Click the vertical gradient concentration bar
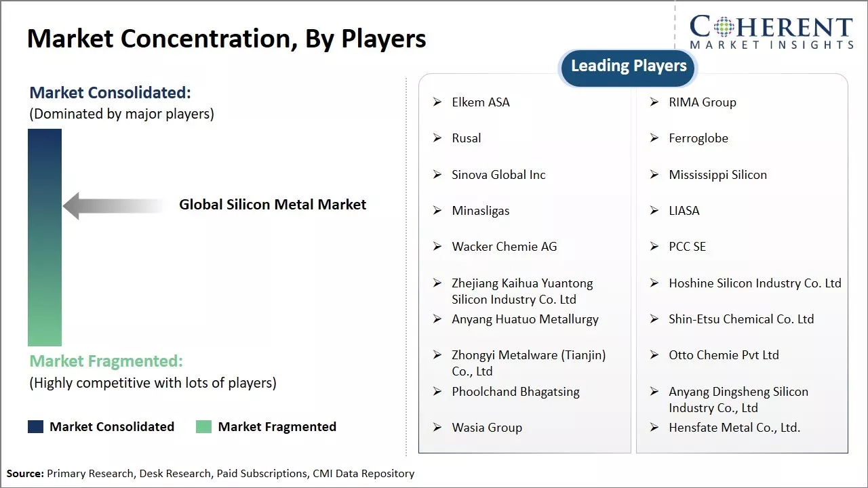This screenshot has height=488, width=868. (43, 237)
